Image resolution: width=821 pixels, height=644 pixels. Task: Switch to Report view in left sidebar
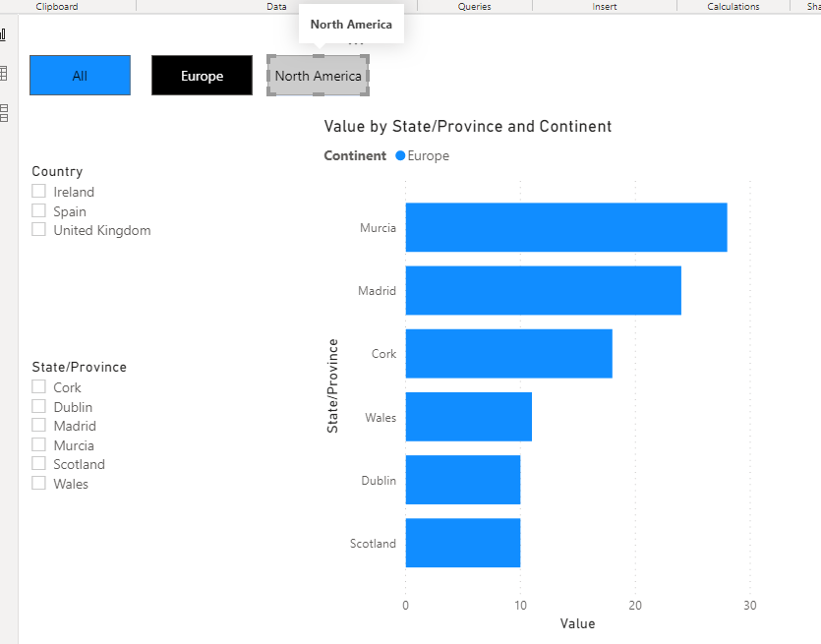tap(3, 35)
